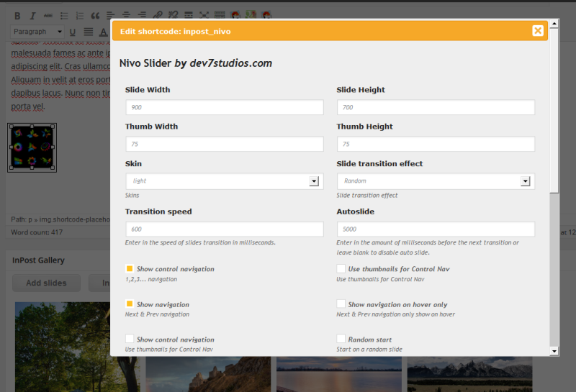The width and height of the screenshot is (576, 392).
Task: Click the dev7studios.com heading text
Action: [230, 63]
